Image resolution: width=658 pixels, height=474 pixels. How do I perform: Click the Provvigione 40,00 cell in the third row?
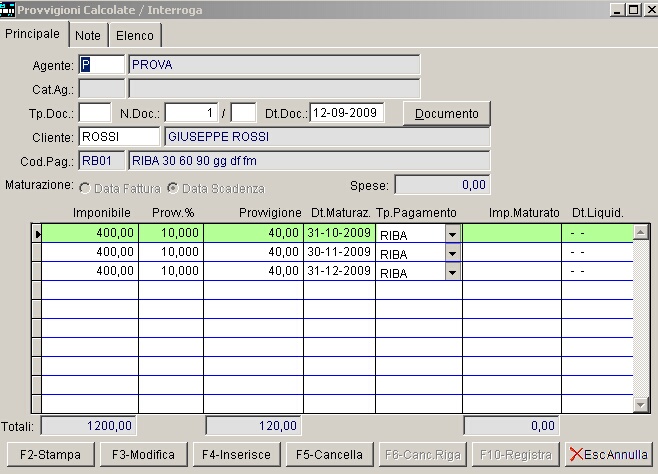tap(253, 271)
